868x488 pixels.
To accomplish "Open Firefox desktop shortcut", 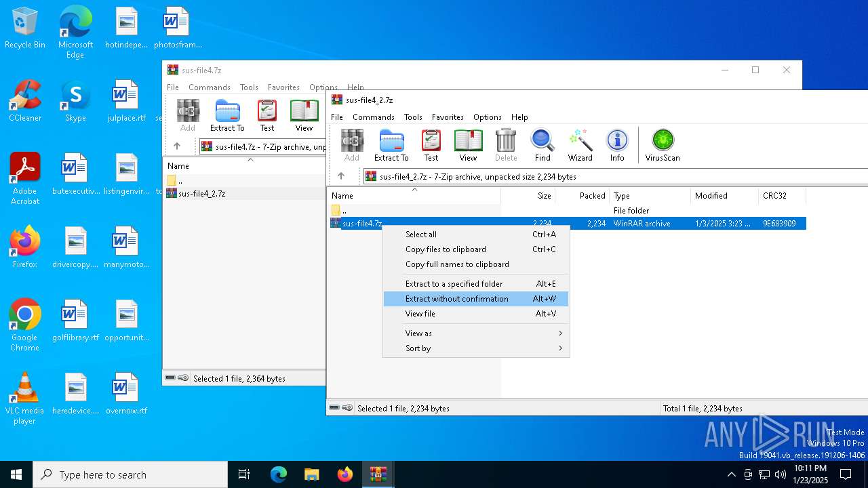I will (25, 247).
